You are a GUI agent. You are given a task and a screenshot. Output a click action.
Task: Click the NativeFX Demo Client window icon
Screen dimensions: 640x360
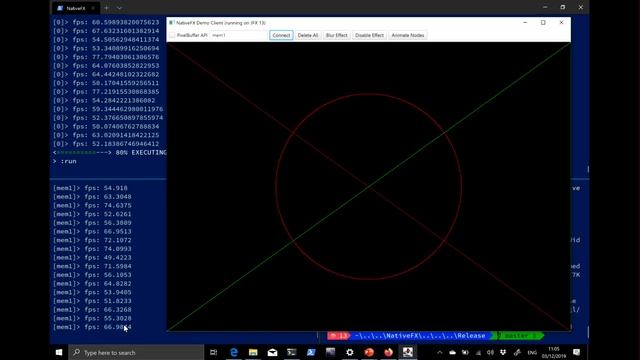point(171,23)
